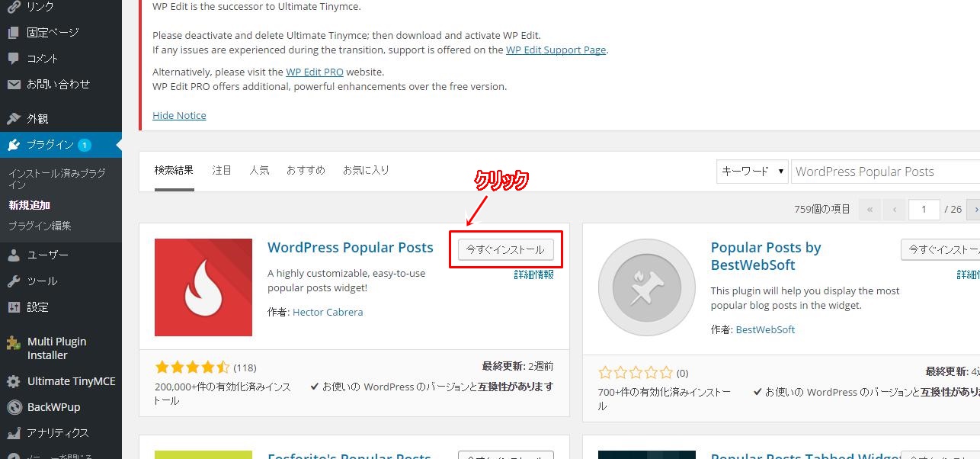This screenshot has width=980, height=459.
Task: Click the コメント speech bubble icon
Action: pyautogui.click(x=14, y=59)
